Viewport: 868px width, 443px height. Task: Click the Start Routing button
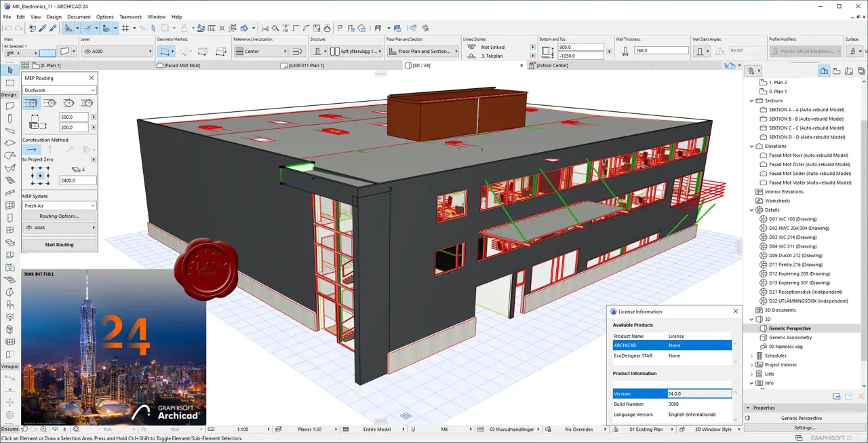(x=60, y=244)
